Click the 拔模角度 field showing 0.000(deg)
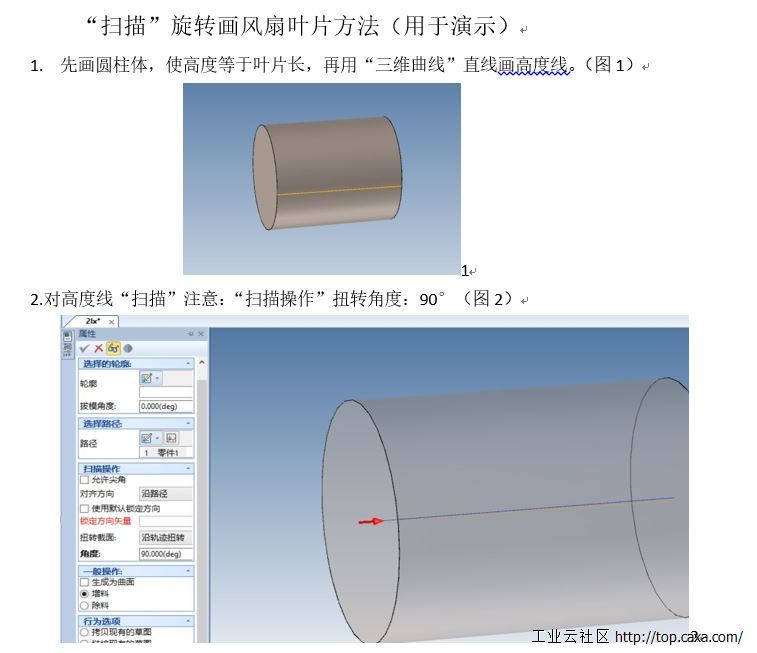Screen dimensions: 757x653 [166, 406]
